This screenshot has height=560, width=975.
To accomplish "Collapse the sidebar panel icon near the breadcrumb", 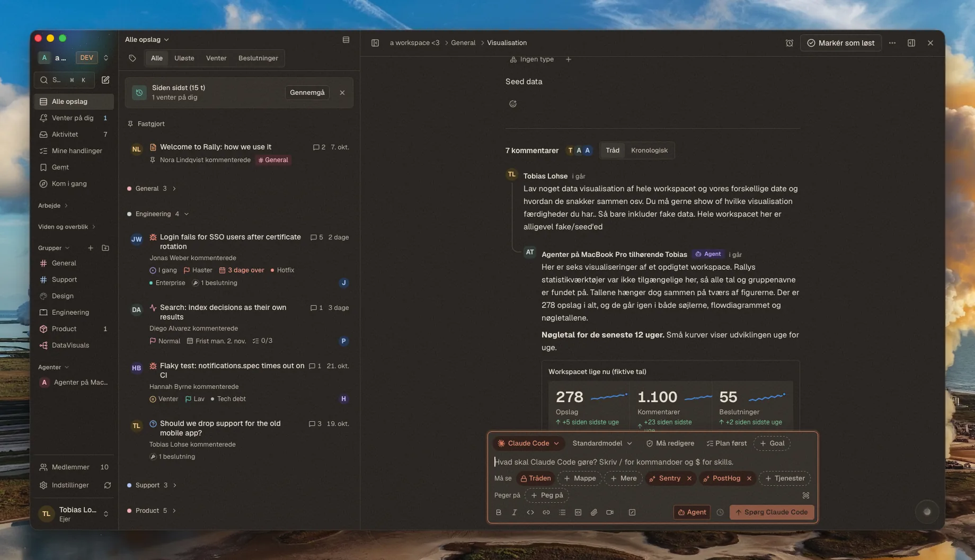I will click(x=375, y=43).
